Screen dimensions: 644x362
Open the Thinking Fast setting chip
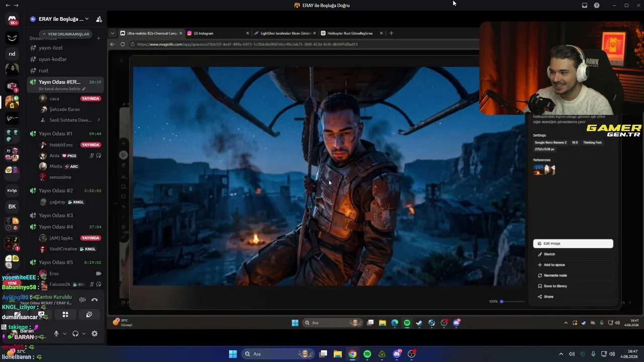[x=592, y=143]
